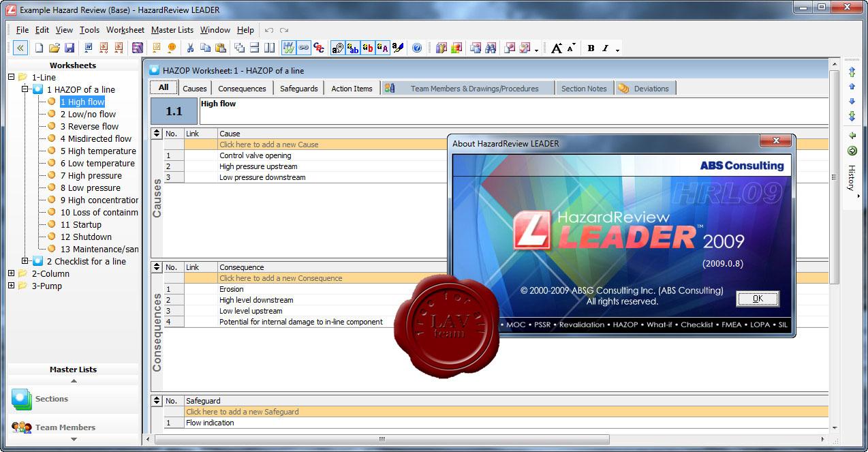This screenshot has height=452, width=868.
Task: Click 'Click here to add a new Consequence'
Action: tap(281, 278)
